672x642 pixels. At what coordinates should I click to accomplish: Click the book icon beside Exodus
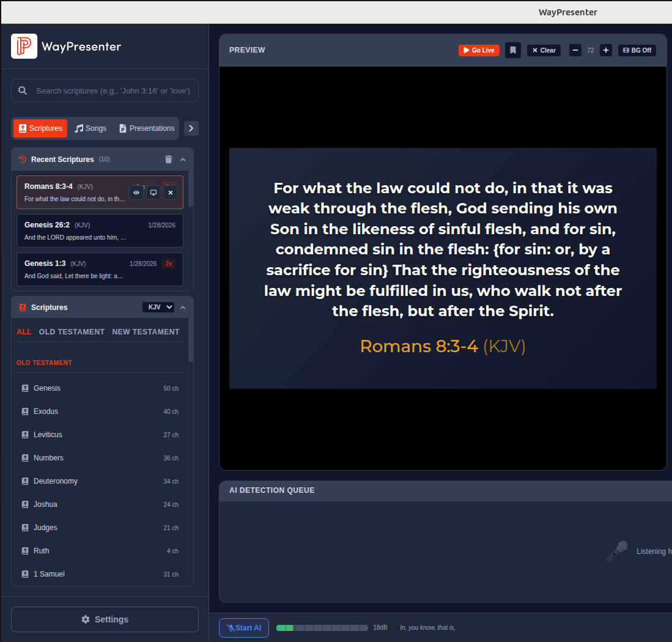pos(25,411)
